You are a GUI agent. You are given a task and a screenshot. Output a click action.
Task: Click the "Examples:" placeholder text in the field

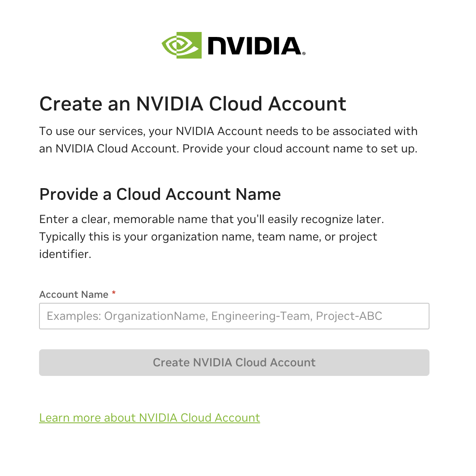click(x=74, y=316)
